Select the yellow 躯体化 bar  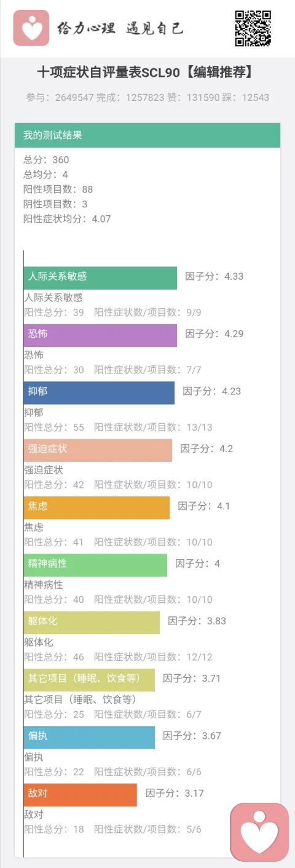point(92,623)
